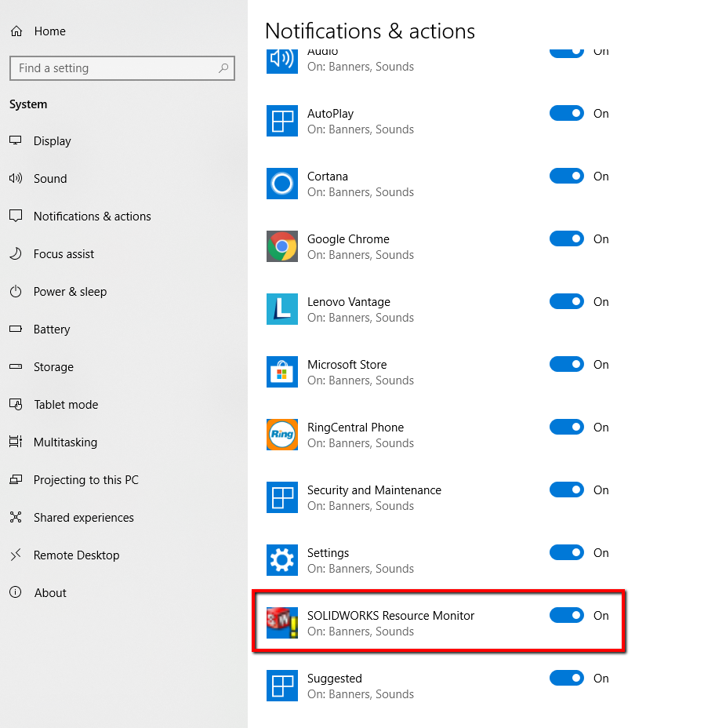726x728 pixels.
Task: Click the Google Chrome app icon
Action: 281,246
